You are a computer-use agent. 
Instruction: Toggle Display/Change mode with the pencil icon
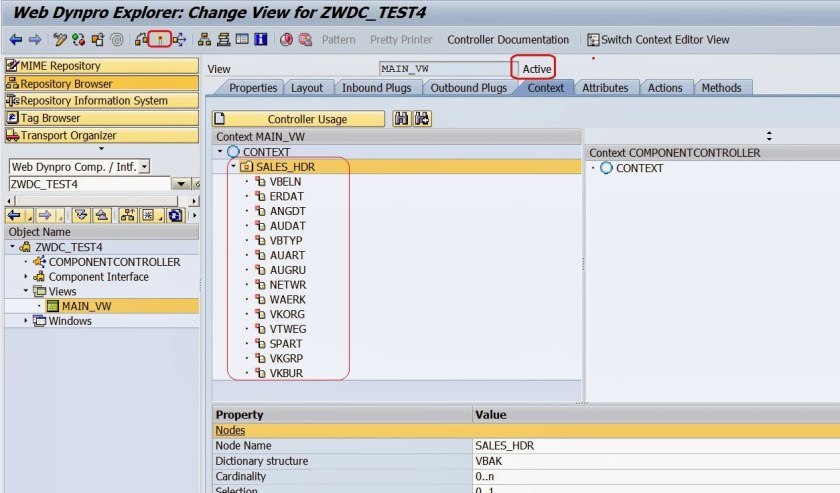coord(59,40)
